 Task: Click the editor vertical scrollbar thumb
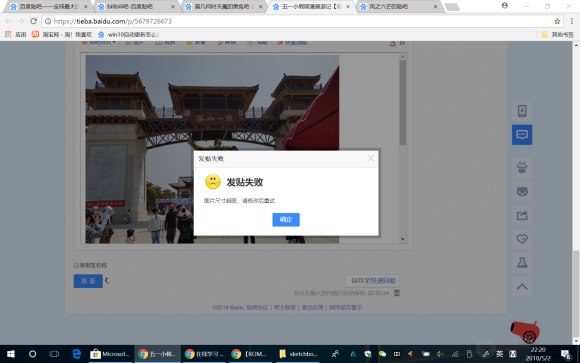pos(403,102)
